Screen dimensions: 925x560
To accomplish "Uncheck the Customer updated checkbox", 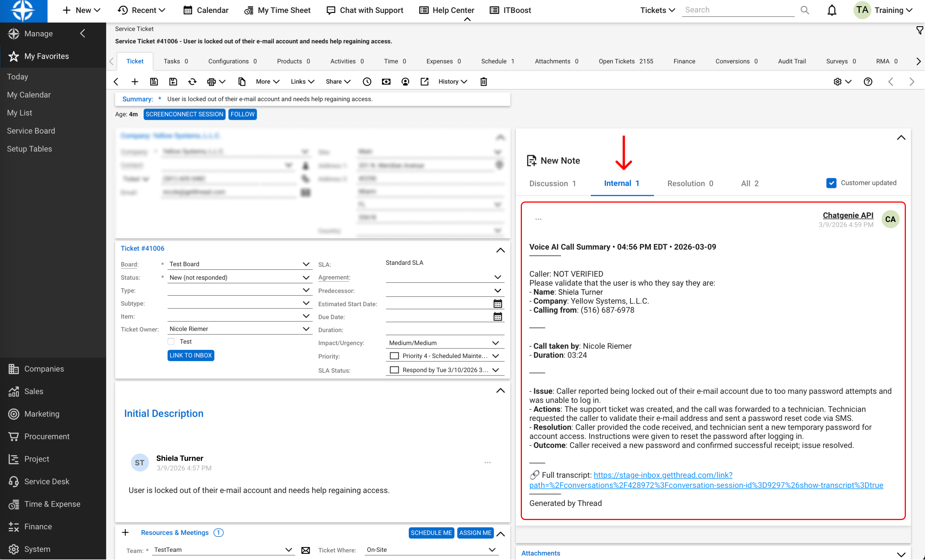I will pyautogui.click(x=831, y=183).
